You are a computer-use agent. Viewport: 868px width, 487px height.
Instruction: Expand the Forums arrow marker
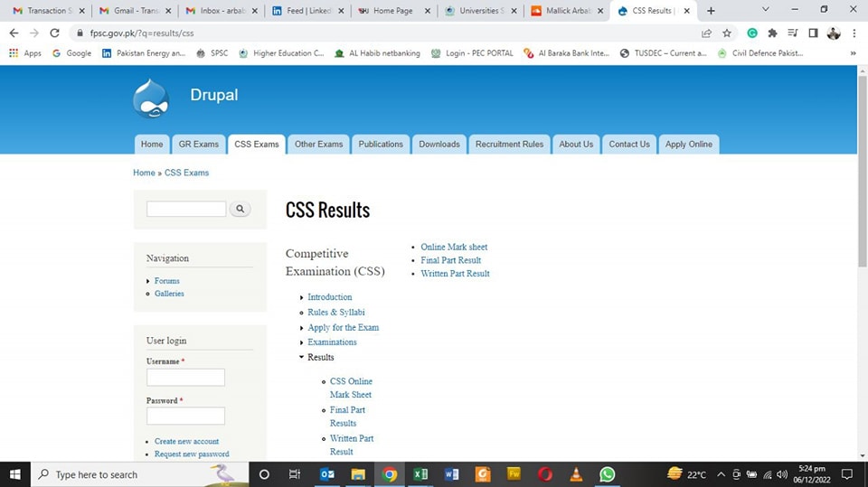tap(147, 281)
